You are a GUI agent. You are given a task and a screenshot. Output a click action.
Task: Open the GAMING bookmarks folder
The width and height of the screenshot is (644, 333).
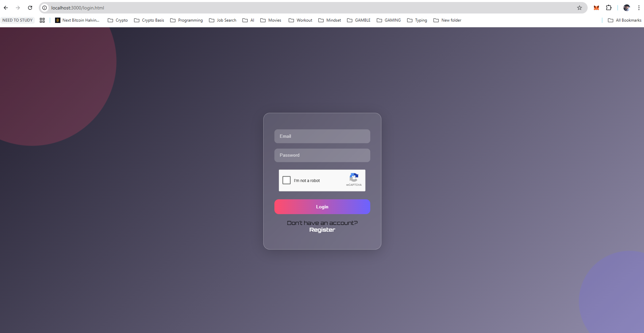click(x=389, y=20)
